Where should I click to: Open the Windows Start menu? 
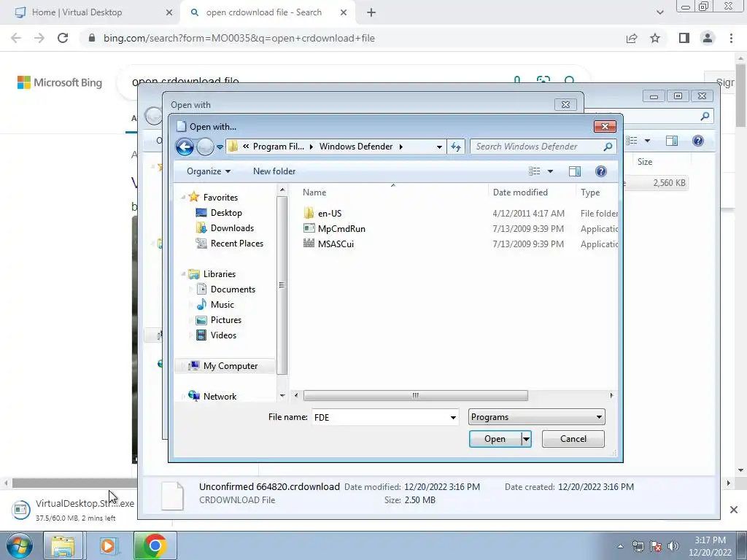(x=20, y=545)
